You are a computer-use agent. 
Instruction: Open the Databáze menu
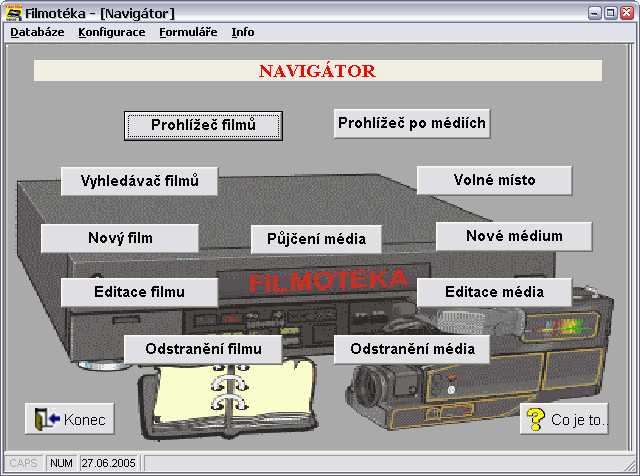point(37,32)
